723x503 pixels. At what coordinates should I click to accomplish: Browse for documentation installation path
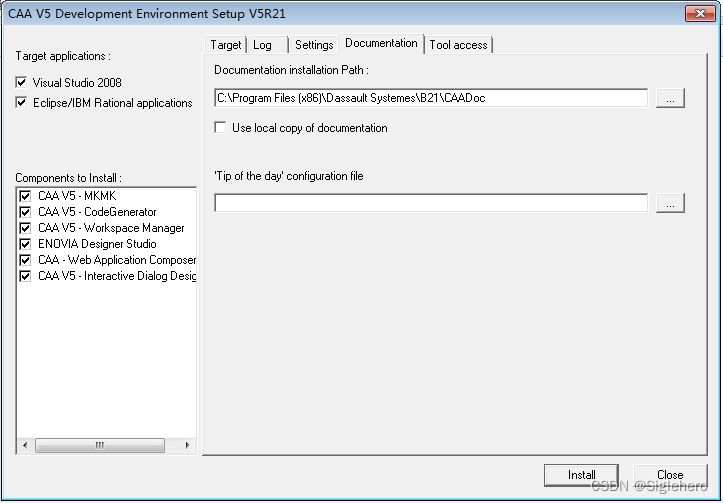670,98
